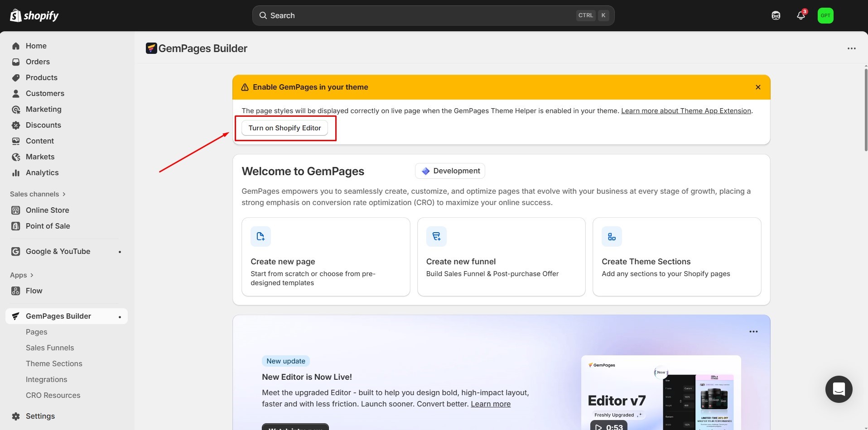Viewport: 868px width, 430px height.
Task: Go to Orders in sidebar
Action: [38, 62]
